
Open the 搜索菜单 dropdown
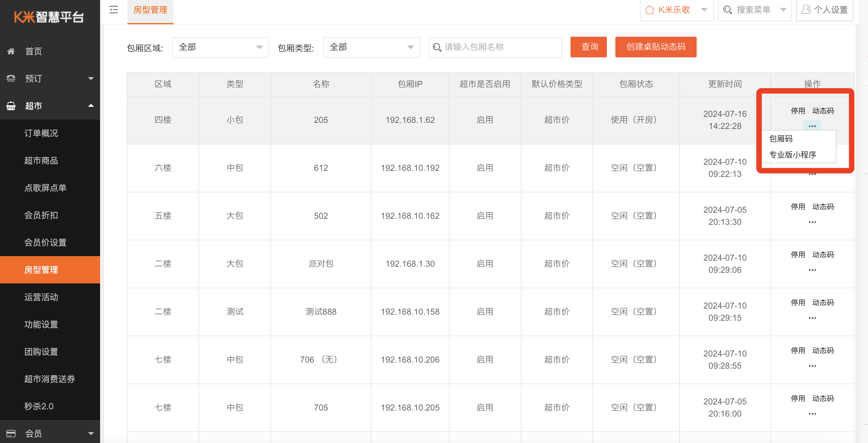(783, 10)
